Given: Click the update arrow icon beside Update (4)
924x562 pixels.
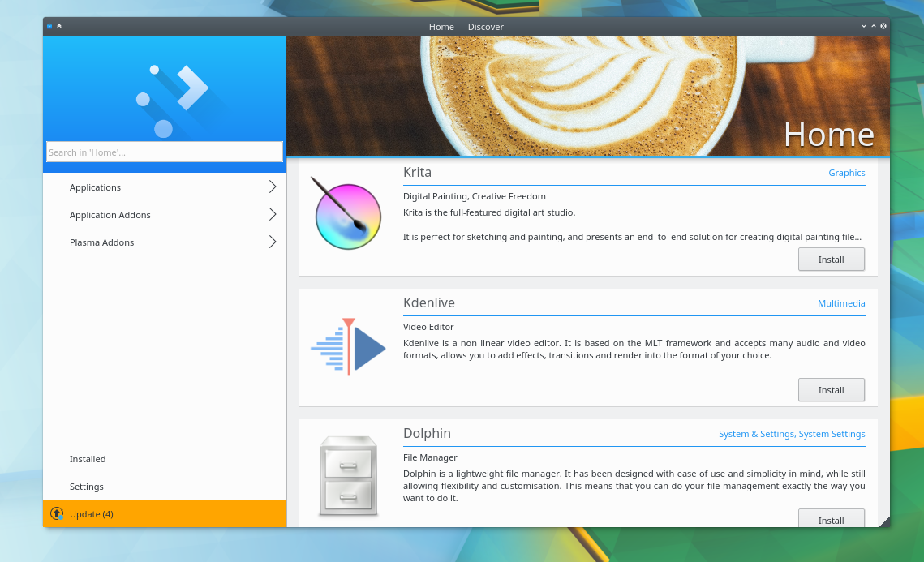Looking at the screenshot, I should pos(57,513).
